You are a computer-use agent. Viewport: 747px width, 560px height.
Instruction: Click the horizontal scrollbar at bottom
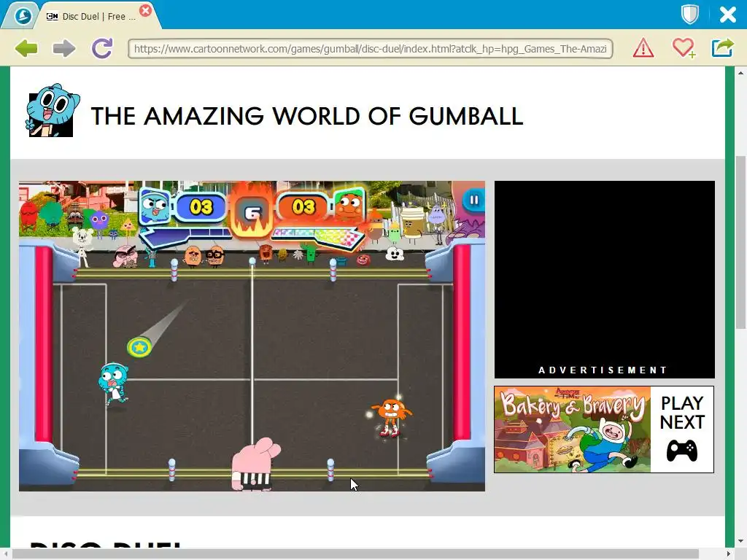click(355, 554)
